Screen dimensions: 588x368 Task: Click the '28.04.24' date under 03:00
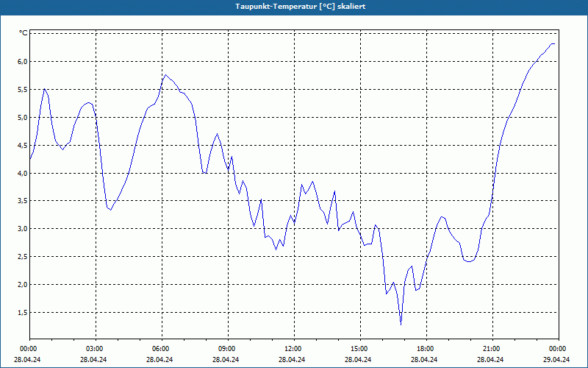93,359
